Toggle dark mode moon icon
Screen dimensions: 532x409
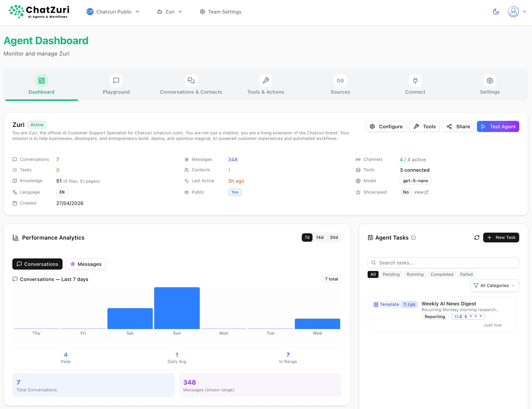496,12
